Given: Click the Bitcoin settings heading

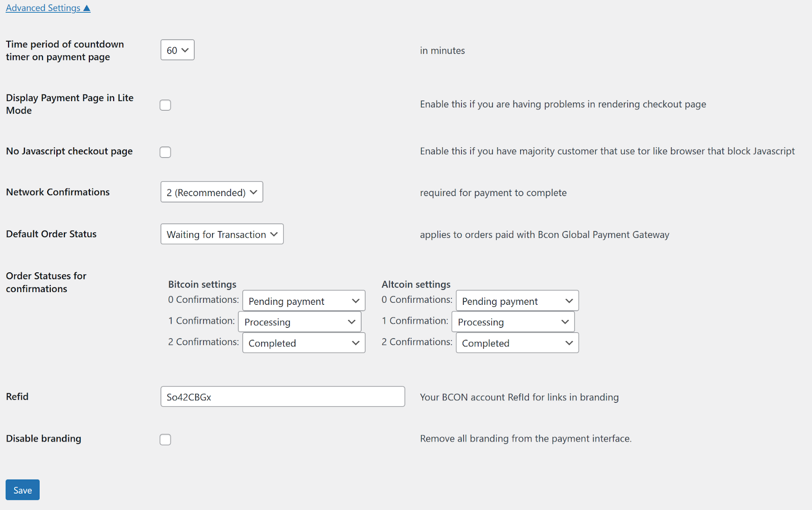Looking at the screenshot, I should click(202, 284).
